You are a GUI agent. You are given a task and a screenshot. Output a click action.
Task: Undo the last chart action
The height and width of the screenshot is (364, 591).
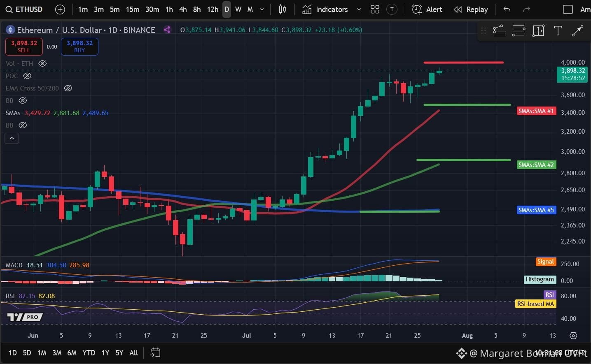pyautogui.click(x=507, y=9)
